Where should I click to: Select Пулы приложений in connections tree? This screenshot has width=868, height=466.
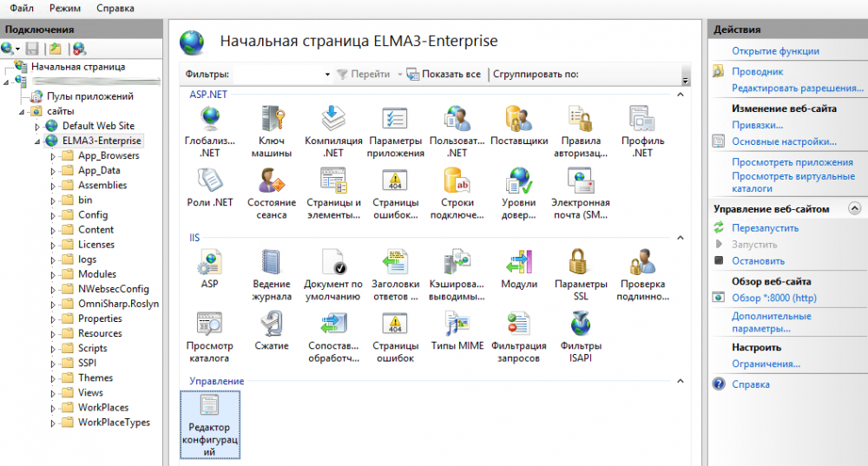(x=89, y=96)
